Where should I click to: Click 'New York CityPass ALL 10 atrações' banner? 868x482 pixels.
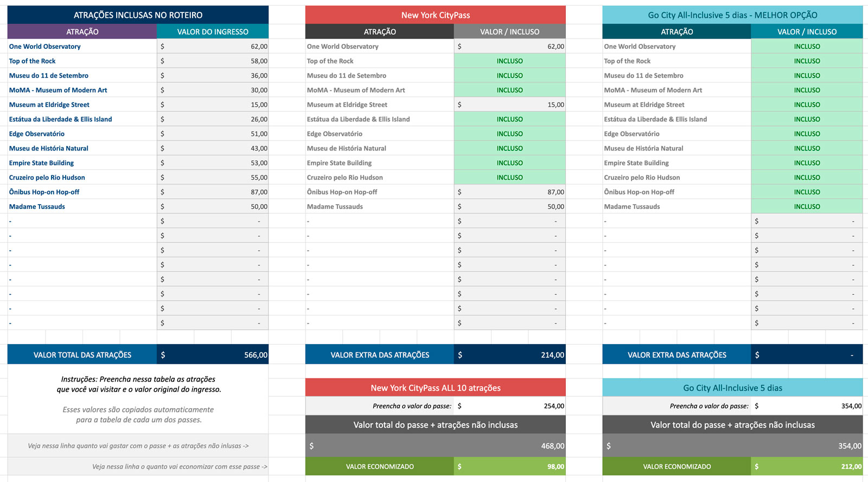[435, 388]
